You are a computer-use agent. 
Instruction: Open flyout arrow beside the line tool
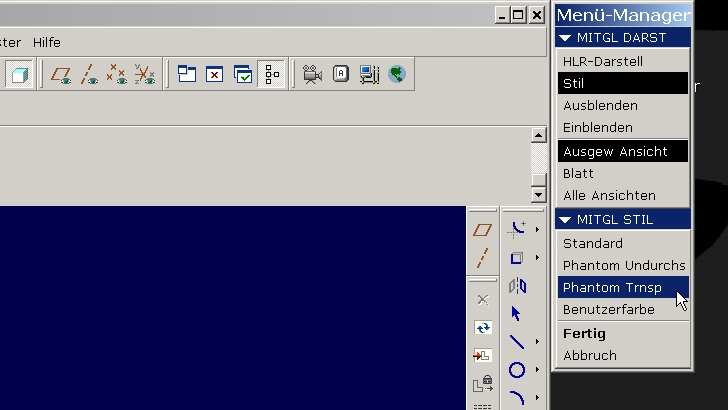point(537,342)
